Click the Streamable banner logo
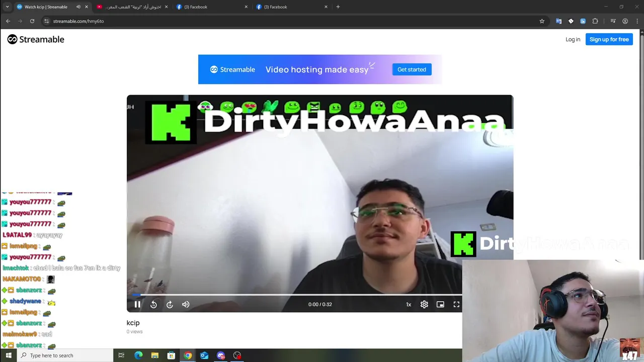 tap(232, 69)
